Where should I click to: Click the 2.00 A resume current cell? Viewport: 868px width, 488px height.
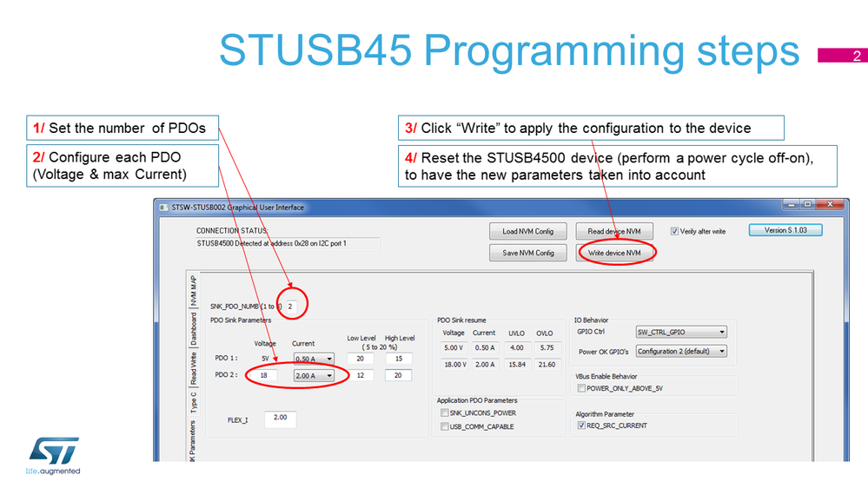(x=485, y=364)
